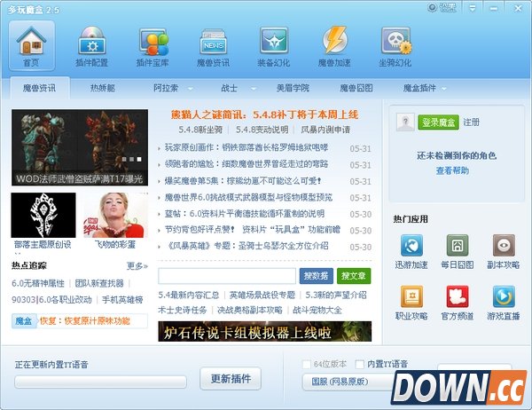Image resolution: width=532 pixels, height=410 pixels.
Task: Launch 魔兽加速 lightning icon
Action: tap(334, 45)
